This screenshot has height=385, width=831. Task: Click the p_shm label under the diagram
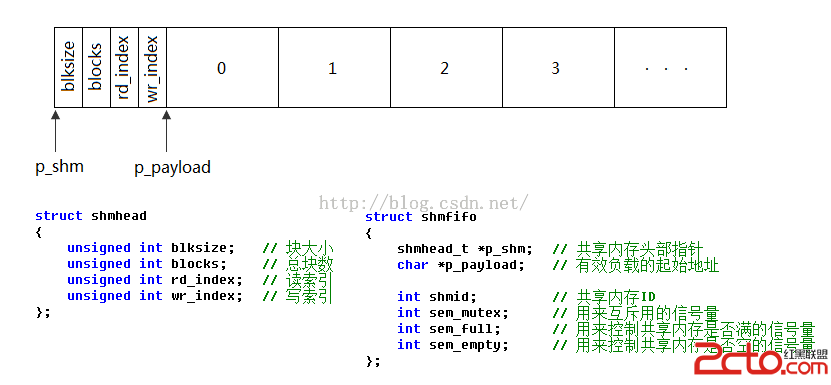tap(59, 167)
